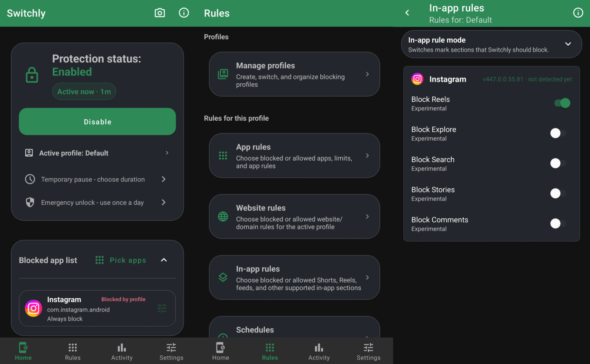The image size is (590, 364).
Task: Tap the camera icon in Switchly header
Action: (160, 13)
